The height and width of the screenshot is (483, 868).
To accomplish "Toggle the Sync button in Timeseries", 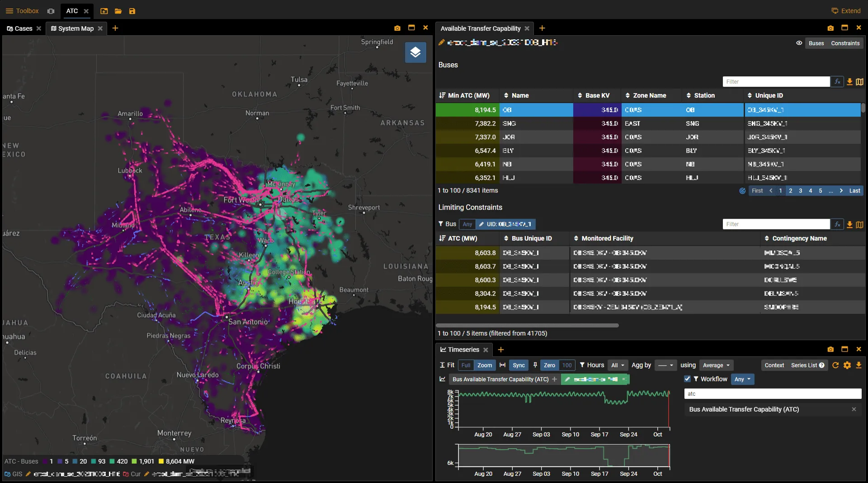I will [519, 365].
